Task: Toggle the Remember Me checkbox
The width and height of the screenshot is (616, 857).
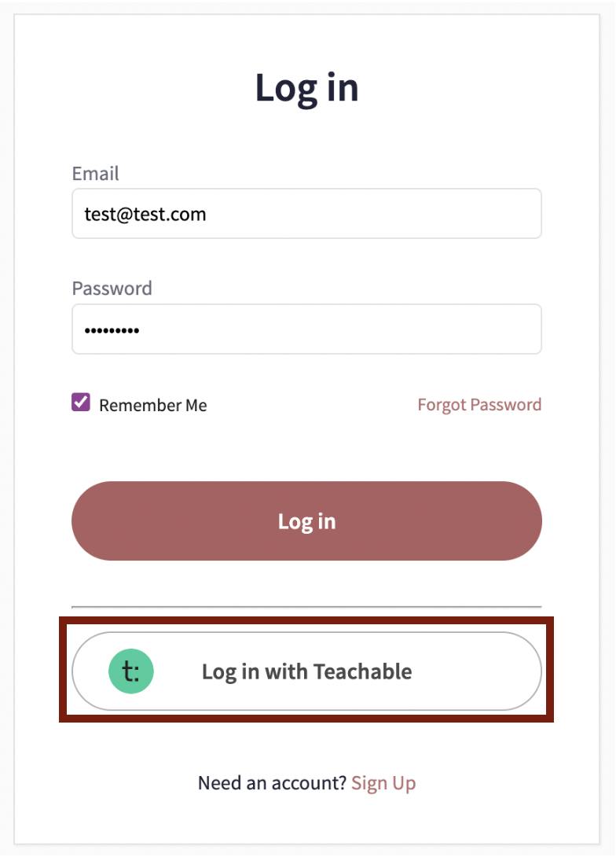Action: pos(81,403)
